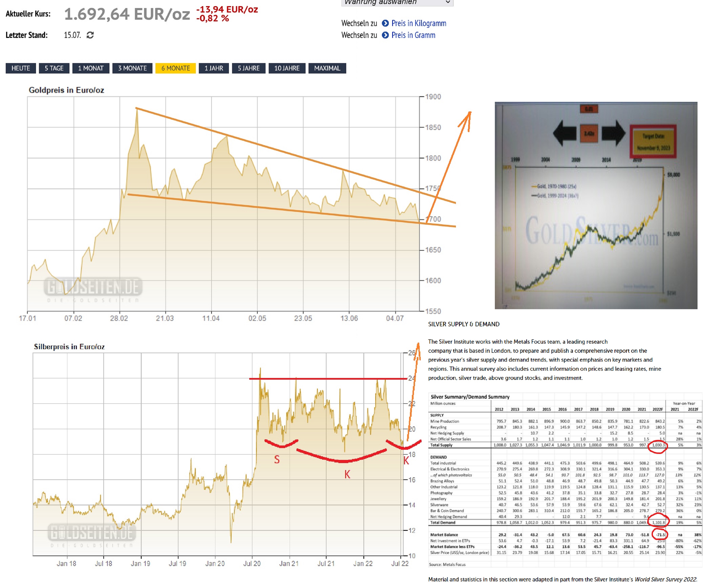Image resolution: width=710 pixels, height=588 pixels.
Task: Click the red Target Date box in image
Action: click(653, 142)
